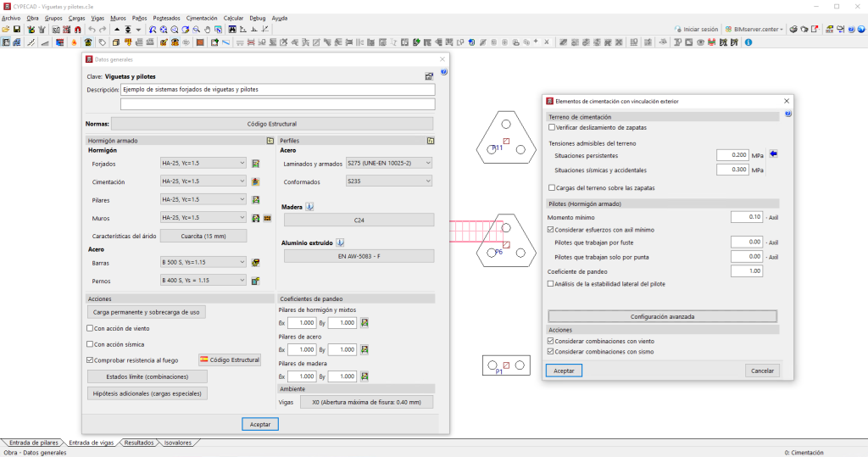Open Muros concrete dropdown
Screen dimensions: 868x457
click(x=203, y=218)
